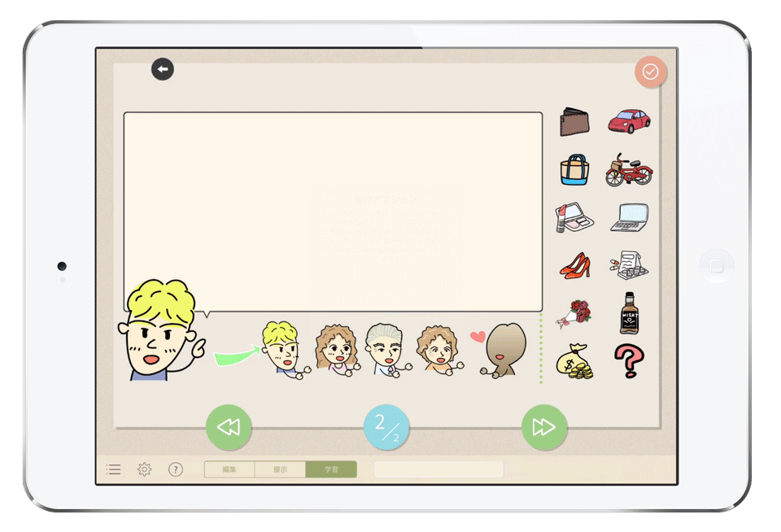Skip forward to the next page

click(x=543, y=427)
